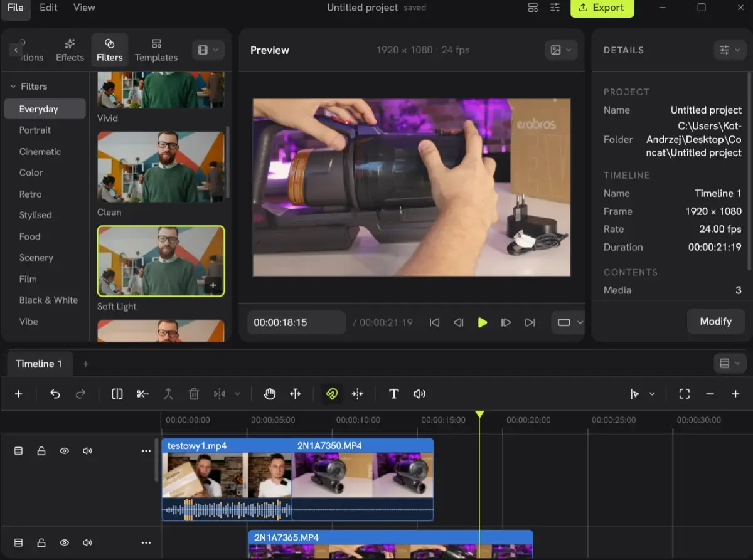Switch to the Effects tab
Viewport: 753px width, 560px height.
tap(70, 50)
